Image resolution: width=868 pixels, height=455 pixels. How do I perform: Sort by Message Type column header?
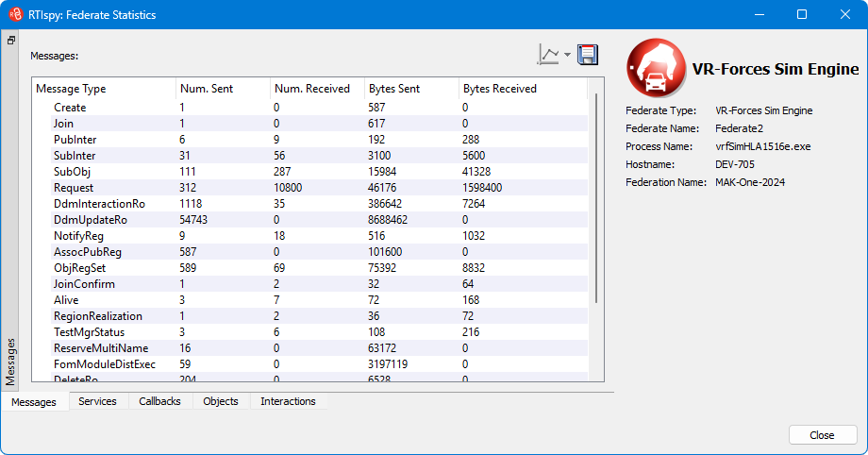point(104,89)
